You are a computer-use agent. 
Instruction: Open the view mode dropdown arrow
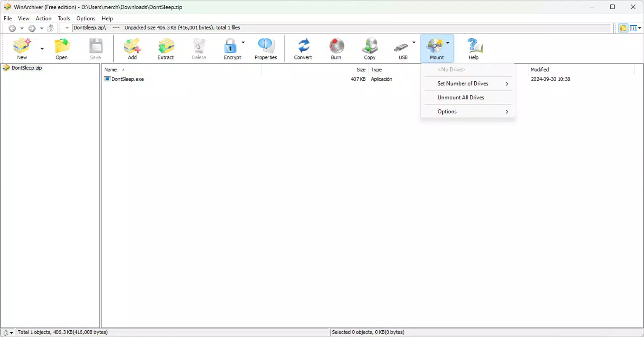pyautogui.click(x=639, y=28)
